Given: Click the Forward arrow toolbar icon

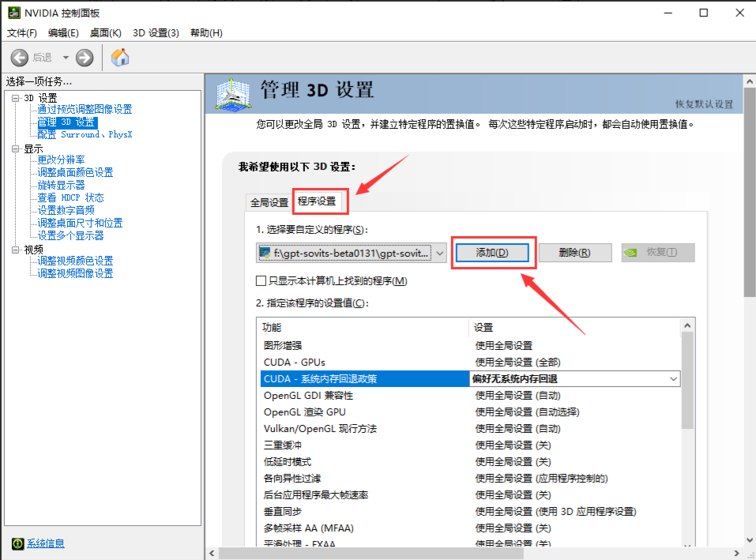Looking at the screenshot, I should click(85, 58).
